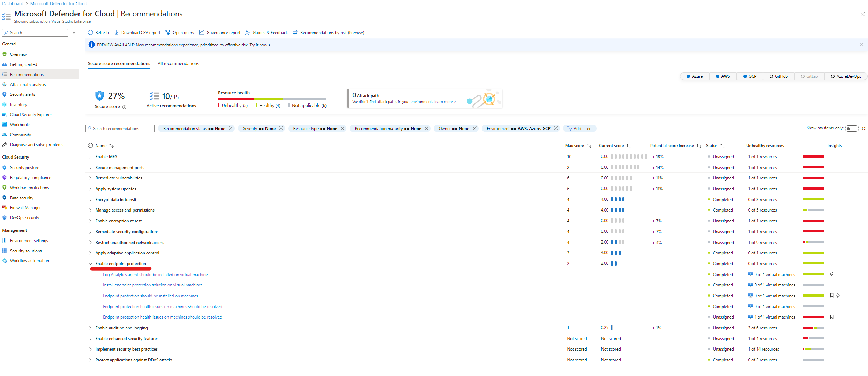The width and height of the screenshot is (868, 376).
Task: Dismiss the preview available banner
Action: pos(861,45)
